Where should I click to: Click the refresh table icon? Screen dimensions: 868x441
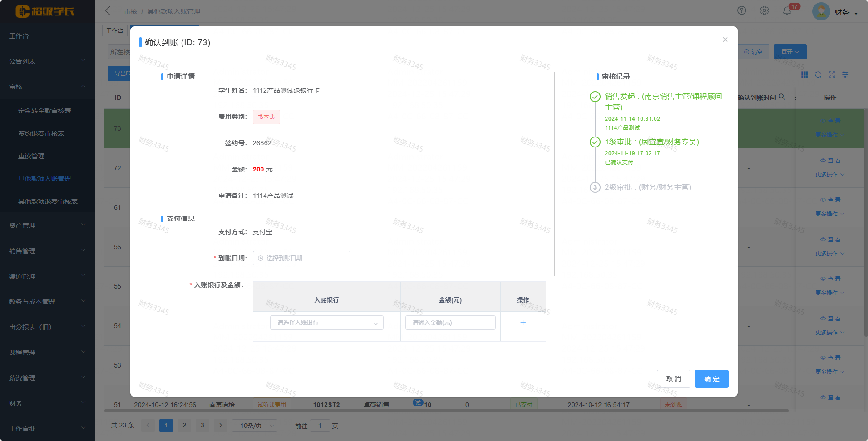(818, 74)
